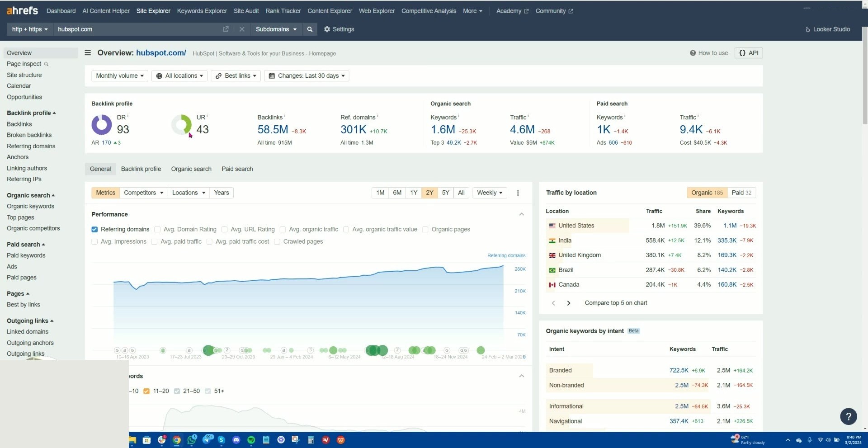868x448 pixels.
Task: Open Keywords Explorer in top nav
Action: (202, 11)
